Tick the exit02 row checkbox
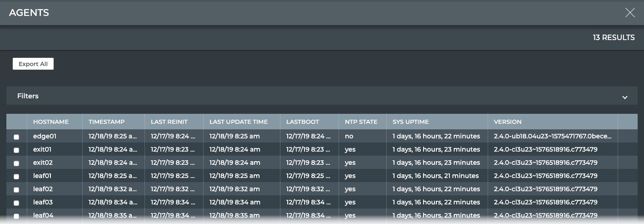Screen dimensions: 644x224 pyautogui.click(x=17, y=163)
